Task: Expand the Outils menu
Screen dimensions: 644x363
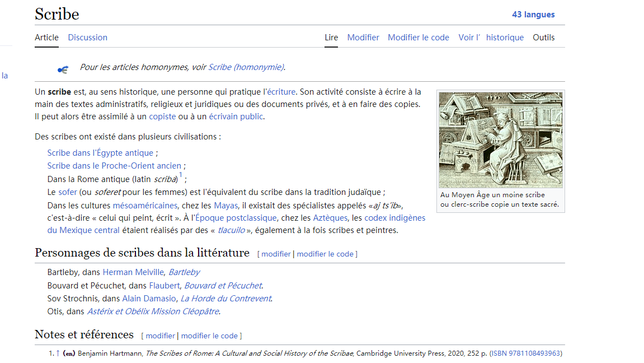Action: 543,38
